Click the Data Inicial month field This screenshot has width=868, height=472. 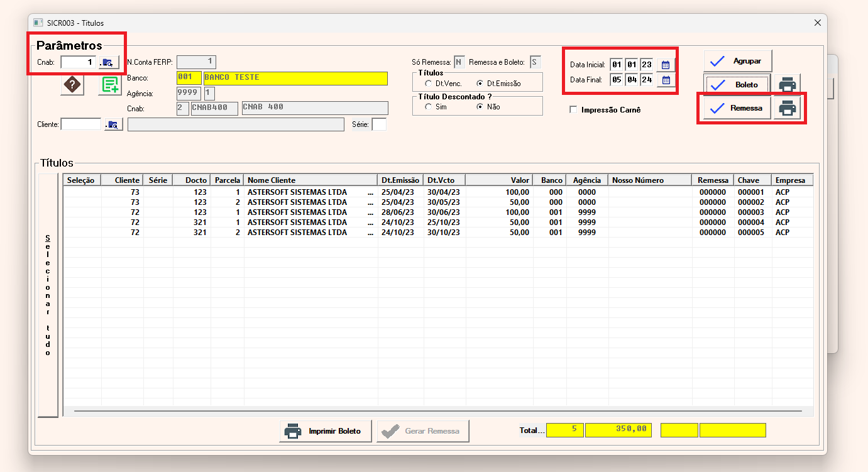point(631,64)
